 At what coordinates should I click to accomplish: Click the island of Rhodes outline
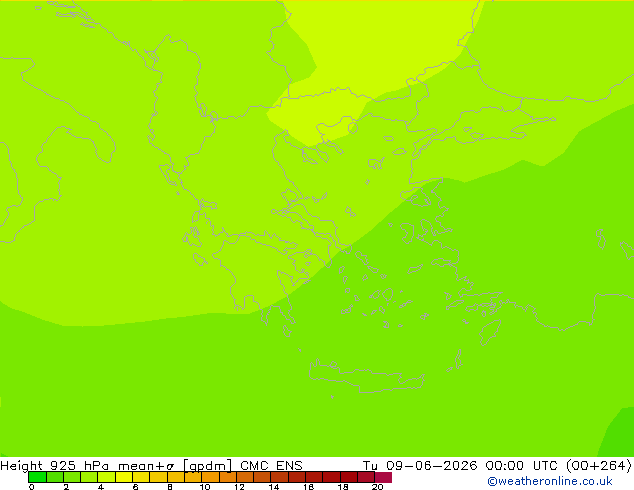(x=490, y=332)
